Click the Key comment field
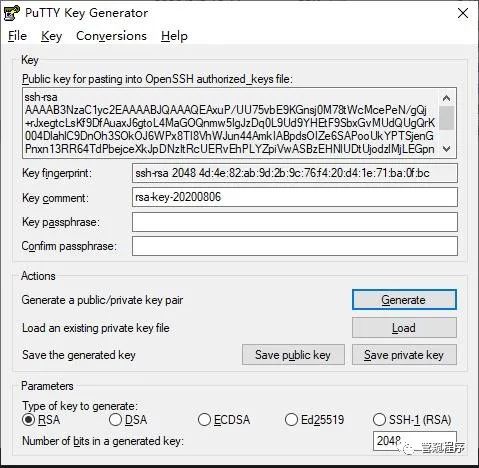Image resolution: width=479 pixels, height=468 pixels. (295, 197)
